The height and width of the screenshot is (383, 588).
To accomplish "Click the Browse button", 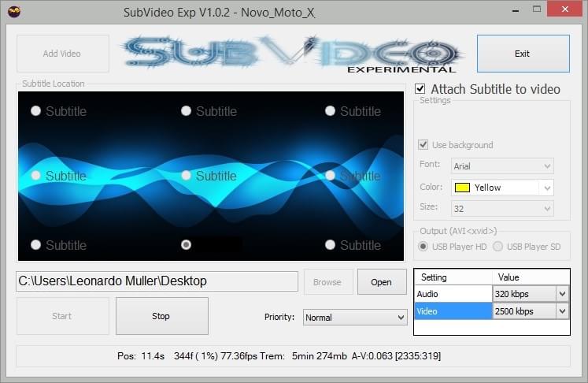I will click(x=328, y=282).
